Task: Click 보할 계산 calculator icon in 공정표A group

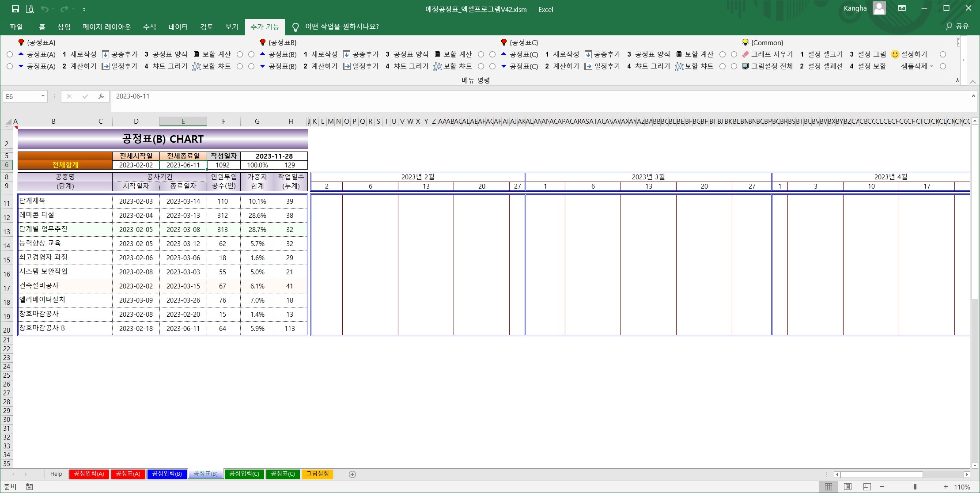Action: click(197, 54)
